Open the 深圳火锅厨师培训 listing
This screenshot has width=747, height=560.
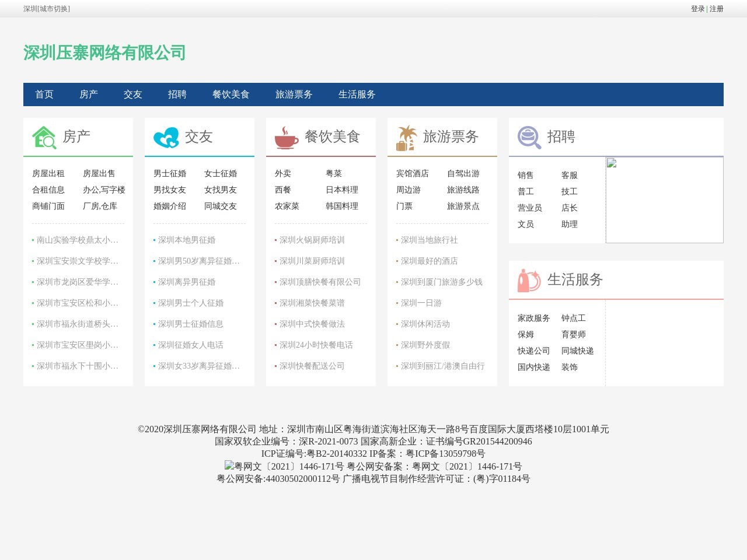(x=310, y=240)
